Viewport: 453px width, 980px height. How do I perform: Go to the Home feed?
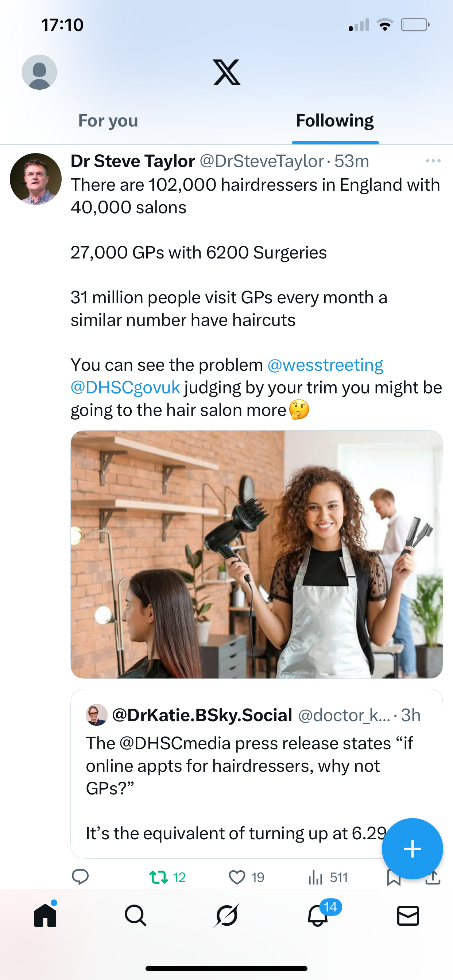45,915
